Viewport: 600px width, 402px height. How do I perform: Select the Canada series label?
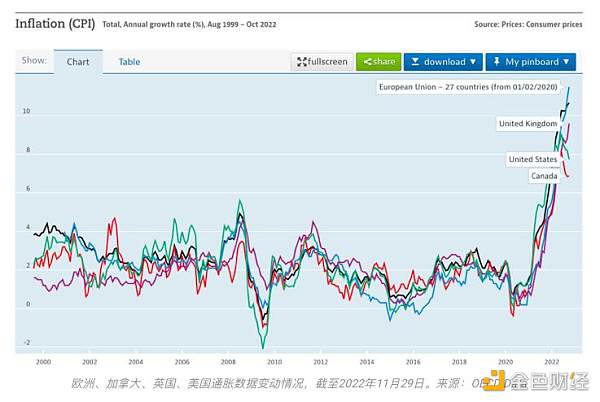[x=544, y=177]
